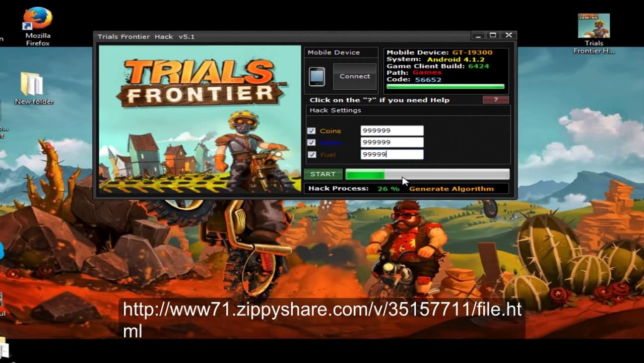
Task: Click the "GT-I9300" device name text
Action: click(472, 52)
